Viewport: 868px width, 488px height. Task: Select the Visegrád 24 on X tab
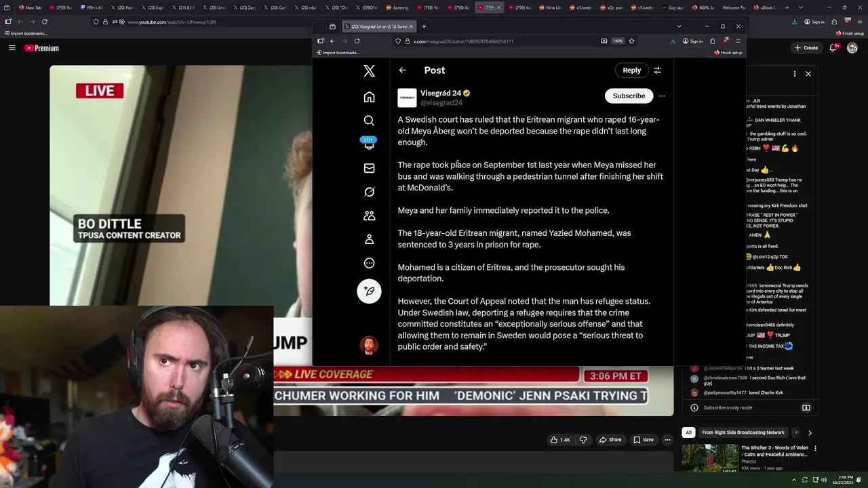(x=378, y=26)
